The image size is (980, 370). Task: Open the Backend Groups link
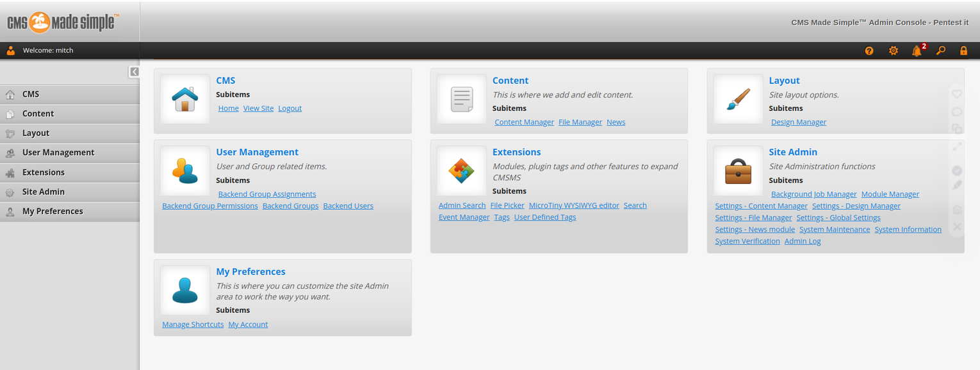[x=290, y=206]
